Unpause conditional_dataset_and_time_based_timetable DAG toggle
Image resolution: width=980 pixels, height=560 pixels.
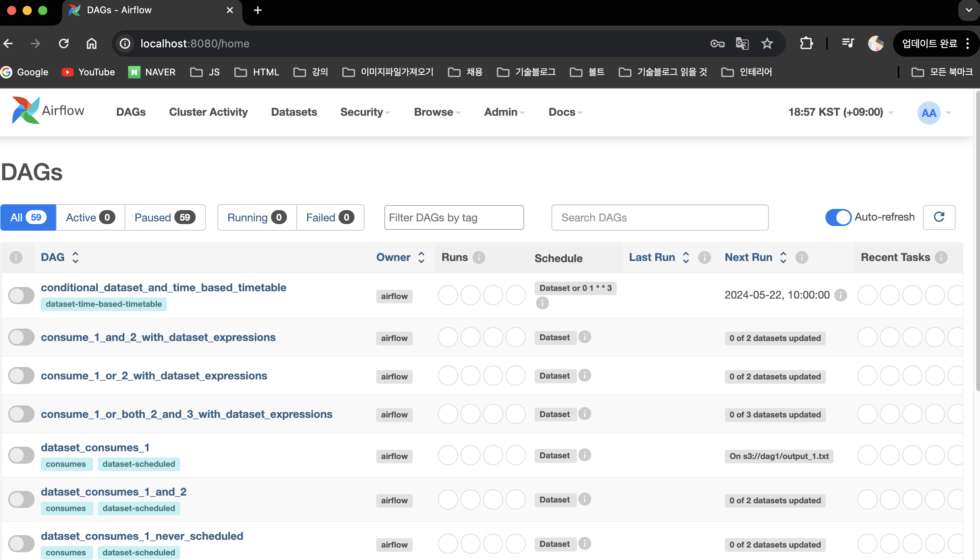pos(21,296)
